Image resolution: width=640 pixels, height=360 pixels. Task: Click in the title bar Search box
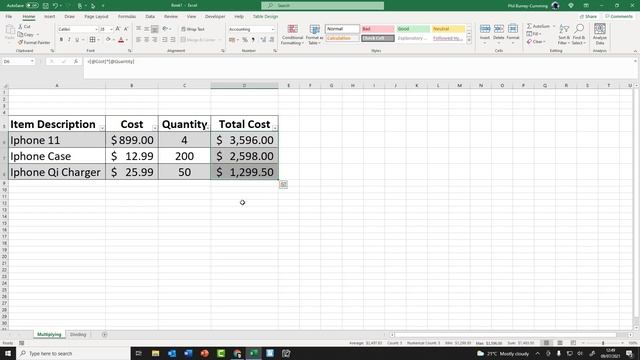click(x=322, y=6)
